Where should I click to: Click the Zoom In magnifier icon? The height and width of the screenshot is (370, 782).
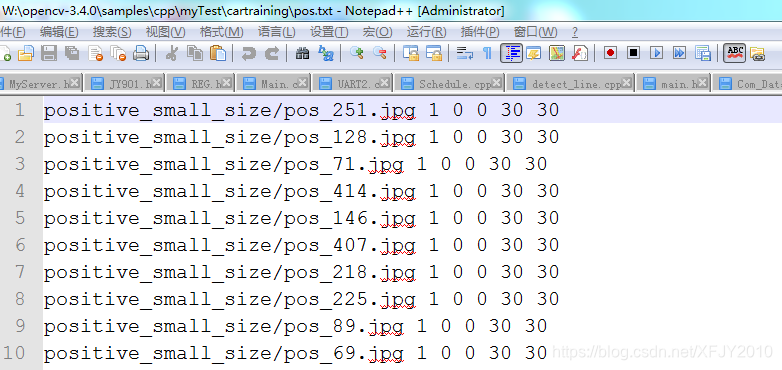[356, 53]
